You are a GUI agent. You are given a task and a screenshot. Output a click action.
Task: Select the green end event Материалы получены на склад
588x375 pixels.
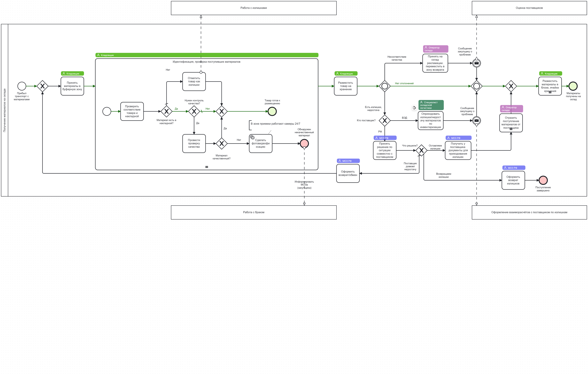click(x=573, y=86)
